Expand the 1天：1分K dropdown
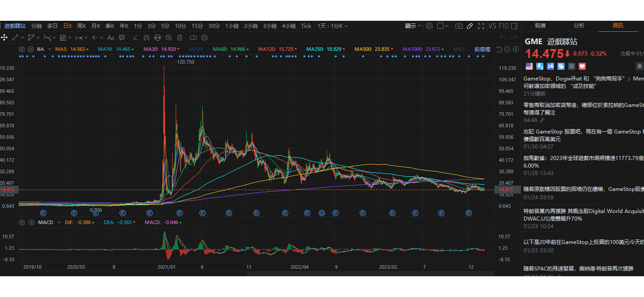This screenshot has height=297, width=644. (335, 26)
